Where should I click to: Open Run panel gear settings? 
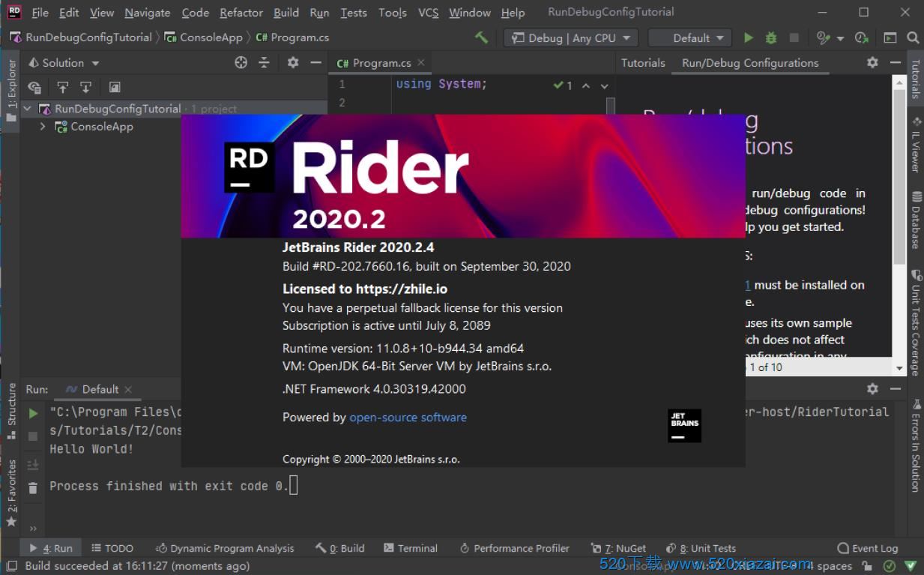click(x=872, y=388)
